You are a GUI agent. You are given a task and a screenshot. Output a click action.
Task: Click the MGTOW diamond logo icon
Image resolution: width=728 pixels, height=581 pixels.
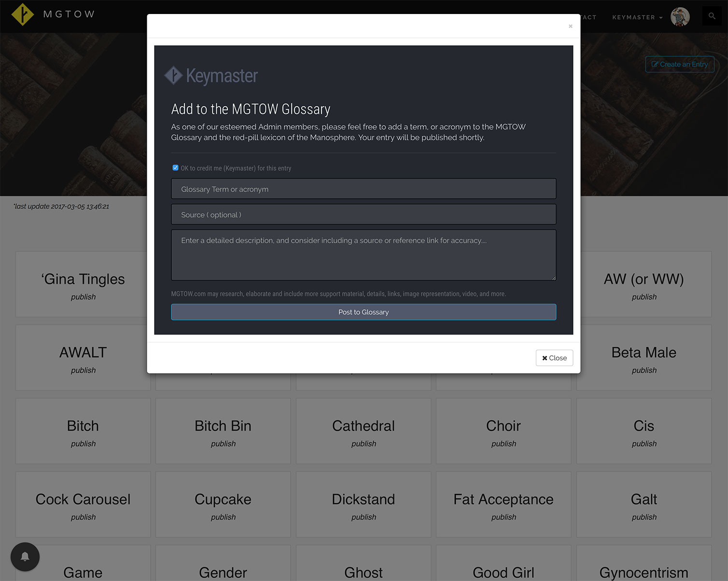coord(22,14)
